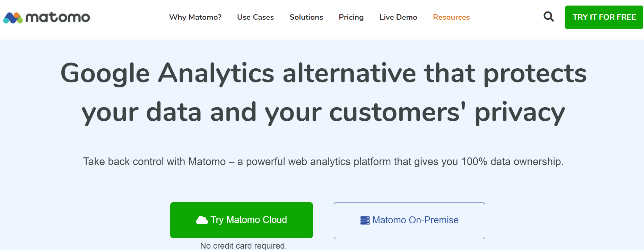Screen dimensions: 644x250
Task: Click the cloud icon in the green button
Action: click(202, 220)
